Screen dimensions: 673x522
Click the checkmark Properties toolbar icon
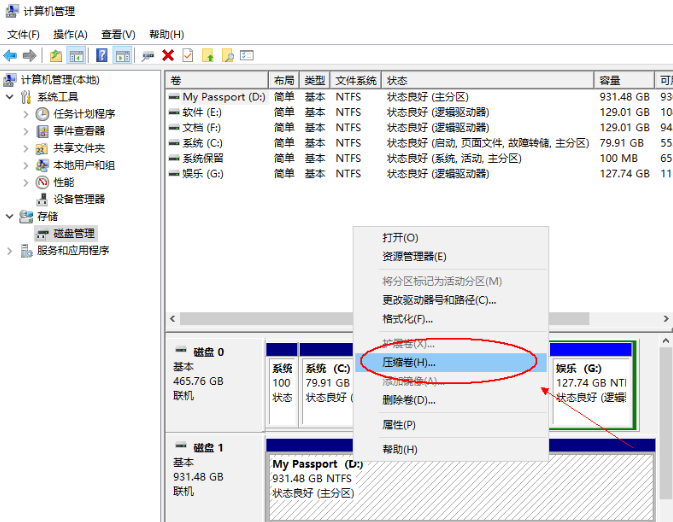[x=187, y=56]
